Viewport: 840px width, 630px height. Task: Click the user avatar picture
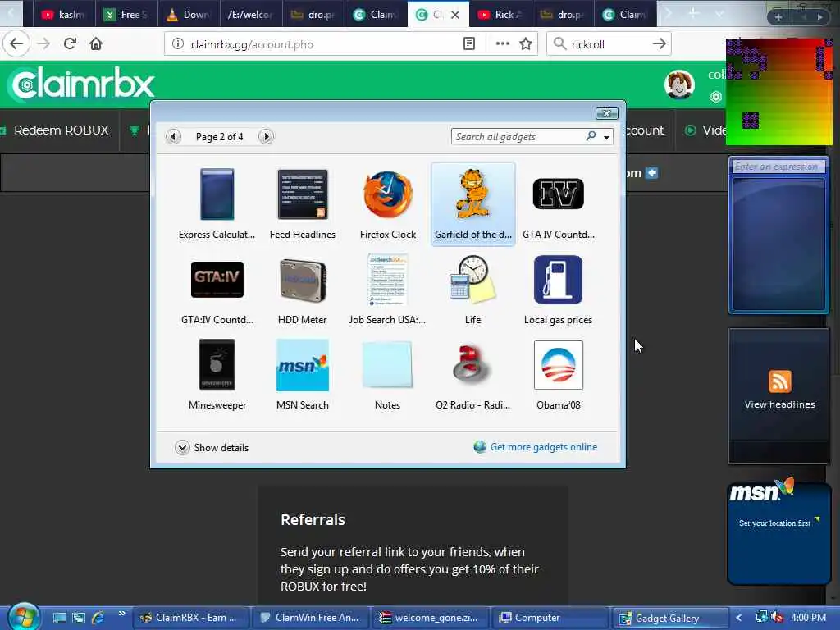pyautogui.click(x=679, y=84)
